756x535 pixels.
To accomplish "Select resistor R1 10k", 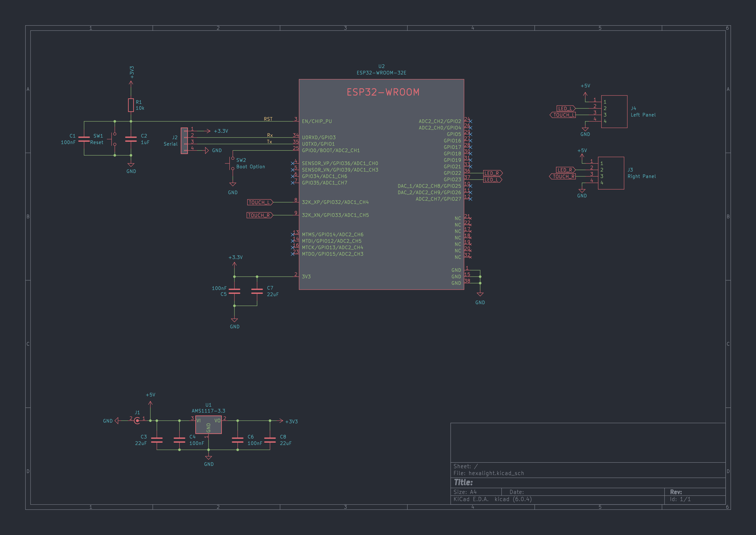I will coord(131,105).
